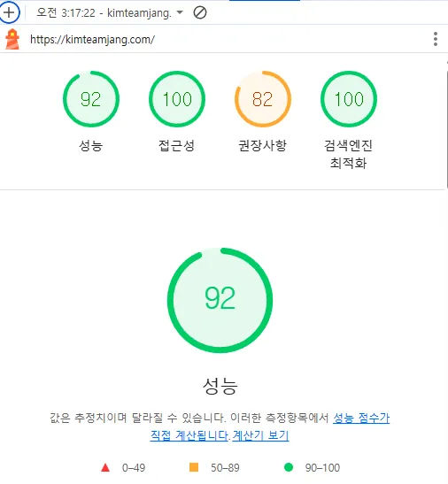Click the clear all reports icon

click(200, 12)
